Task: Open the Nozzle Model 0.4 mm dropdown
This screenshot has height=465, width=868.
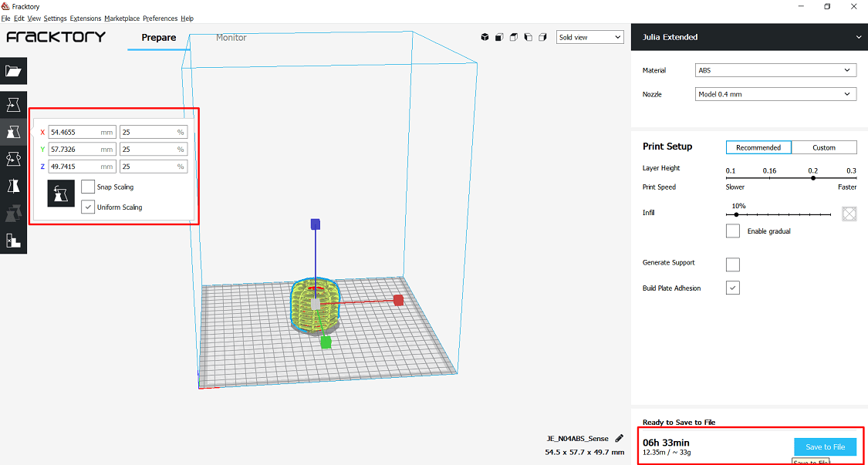Action: [x=775, y=94]
